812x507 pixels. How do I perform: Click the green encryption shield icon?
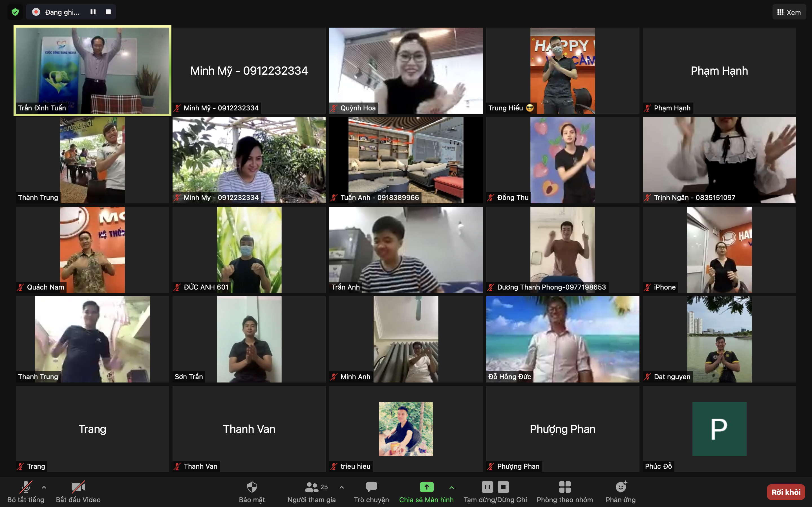(15, 12)
